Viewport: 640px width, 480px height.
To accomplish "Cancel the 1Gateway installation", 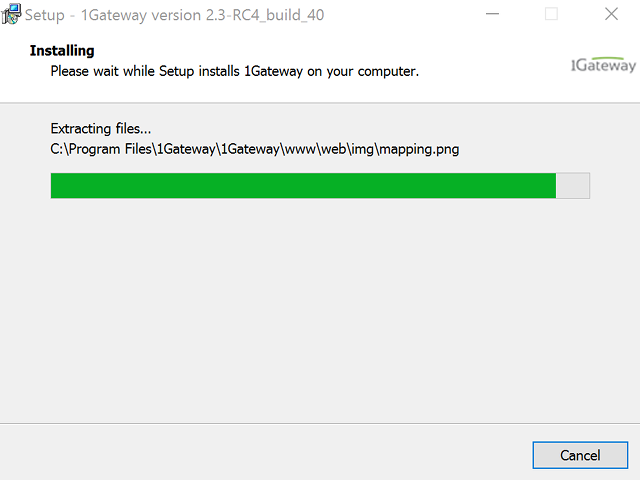I will click(580, 455).
